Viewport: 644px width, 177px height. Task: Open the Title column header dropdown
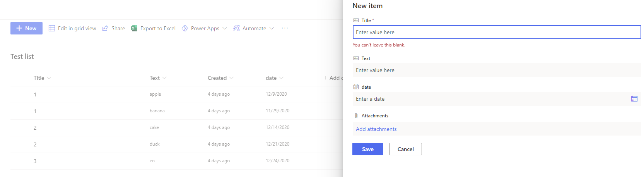49,78
